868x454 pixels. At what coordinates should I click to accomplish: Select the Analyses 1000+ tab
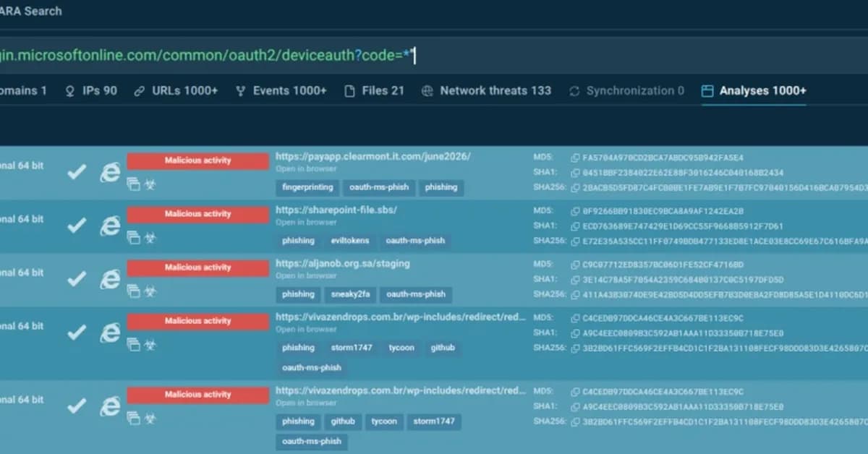[x=754, y=90]
